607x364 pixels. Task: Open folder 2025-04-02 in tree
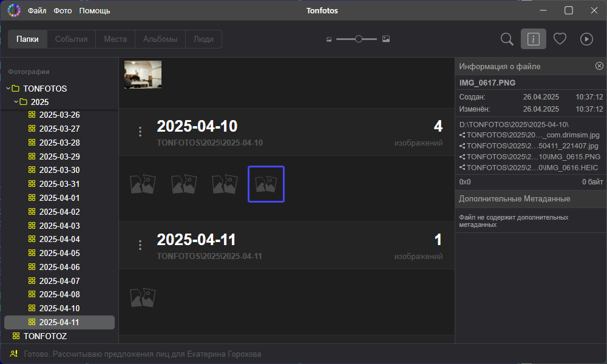click(x=59, y=212)
